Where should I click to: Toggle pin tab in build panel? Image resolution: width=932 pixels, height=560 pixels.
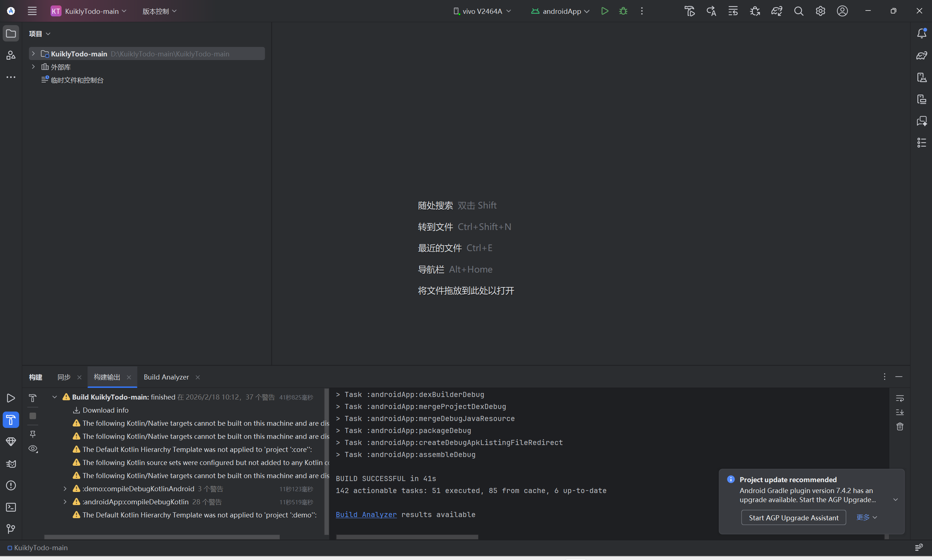coord(33,434)
